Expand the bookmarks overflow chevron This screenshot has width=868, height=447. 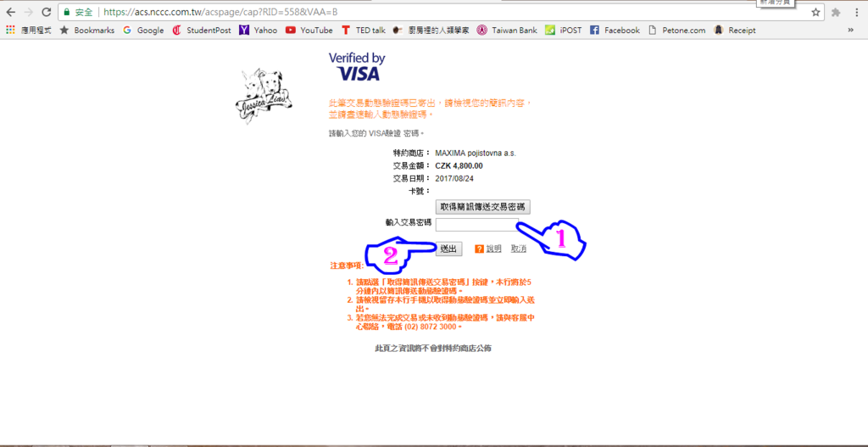[x=850, y=31]
